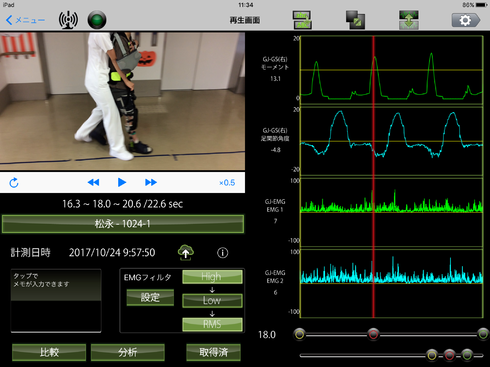The width and height of the screenshot is (490, 367).
Task: Tap the GJ-EMG EMG 2 graph
Action: [x=392, y=283]
